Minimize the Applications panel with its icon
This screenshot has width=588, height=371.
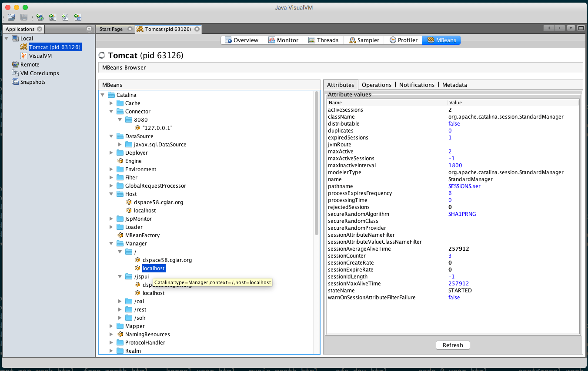(x=89, y=29)
